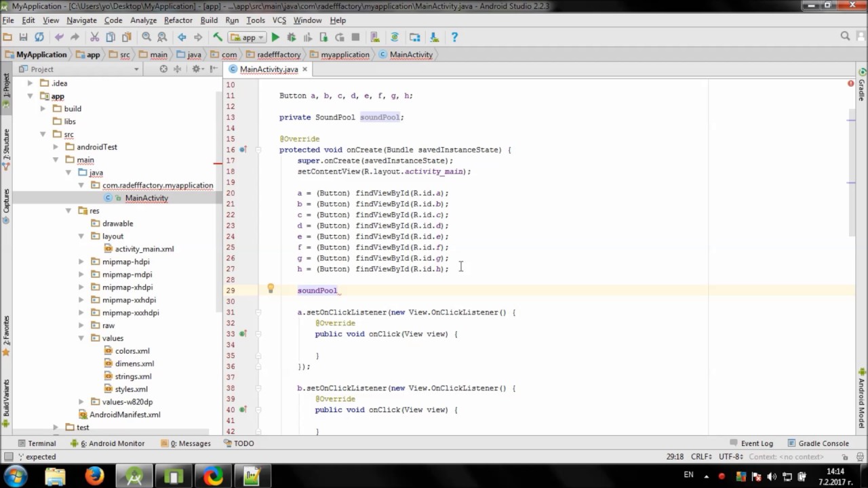
Task: Open the Refactor menu
Action: [x=178, y=20]
